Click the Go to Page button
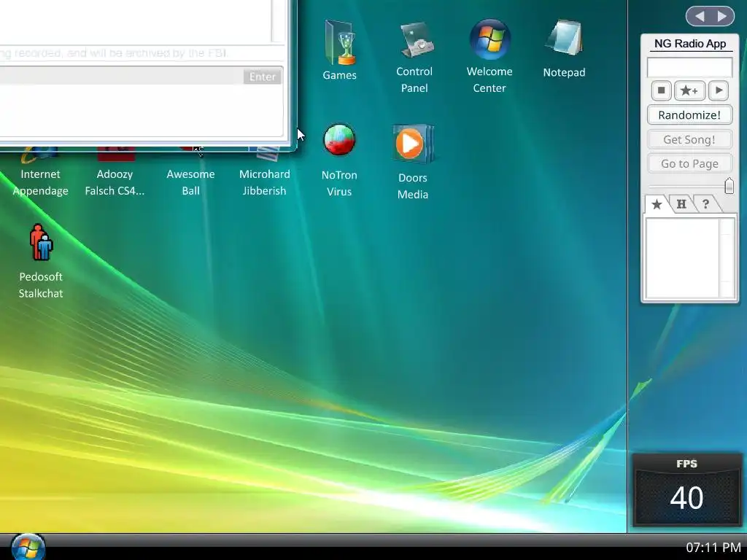 point(689,164)
